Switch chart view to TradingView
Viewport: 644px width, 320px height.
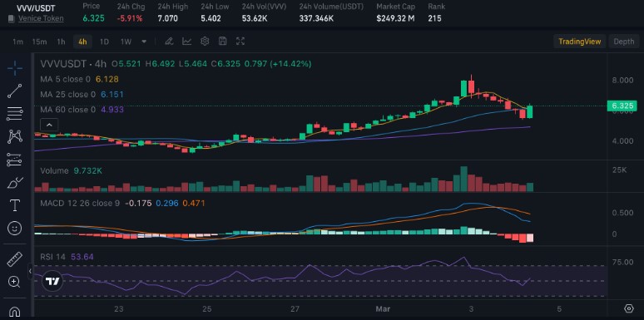pos(580,42)
